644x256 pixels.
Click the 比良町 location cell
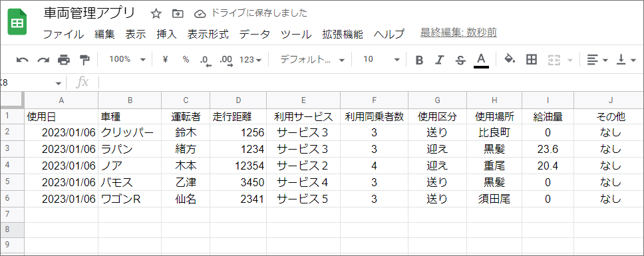[x=494, y=133]
